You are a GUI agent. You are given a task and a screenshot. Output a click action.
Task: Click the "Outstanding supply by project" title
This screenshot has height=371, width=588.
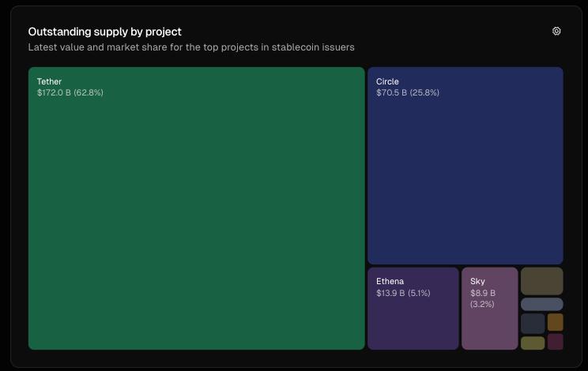[104, 32]
